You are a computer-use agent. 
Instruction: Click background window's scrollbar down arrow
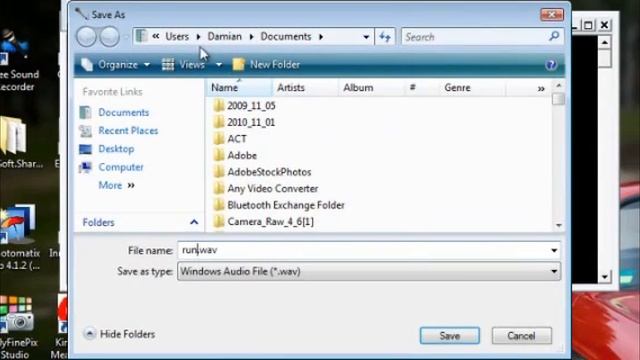[x=604, y=277]
